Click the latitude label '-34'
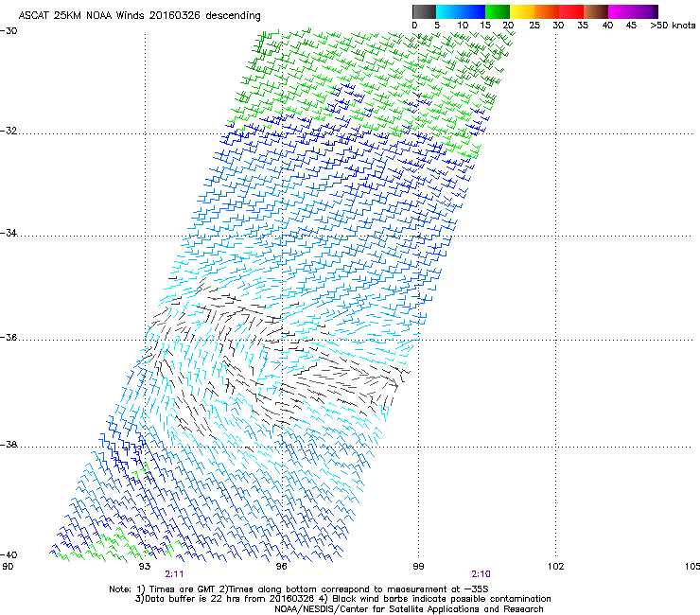 pos(9,233)
